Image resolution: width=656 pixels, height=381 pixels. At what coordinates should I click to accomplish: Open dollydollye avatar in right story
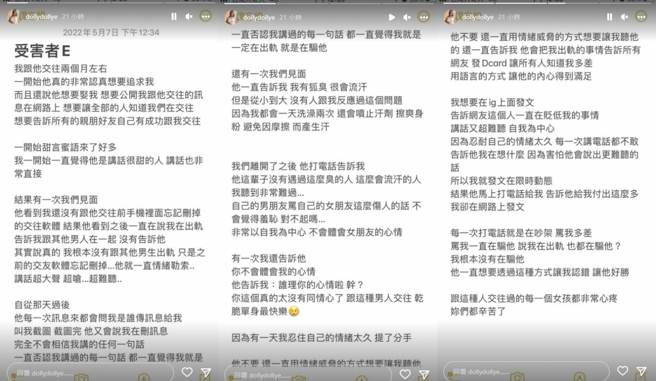[450, 17]
